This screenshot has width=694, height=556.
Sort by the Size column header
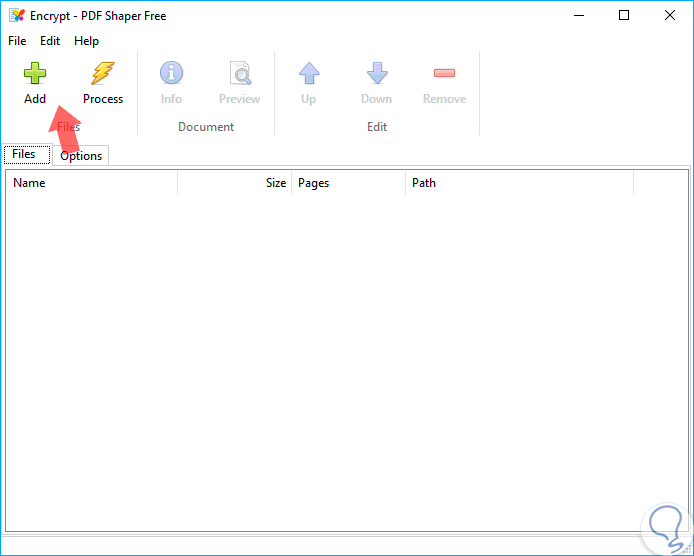(235, 183)
